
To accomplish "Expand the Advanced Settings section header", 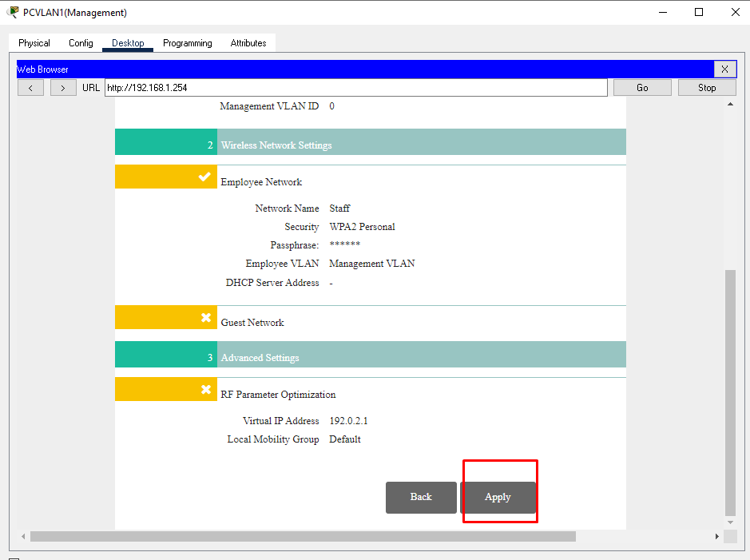I will click(371, 355).
